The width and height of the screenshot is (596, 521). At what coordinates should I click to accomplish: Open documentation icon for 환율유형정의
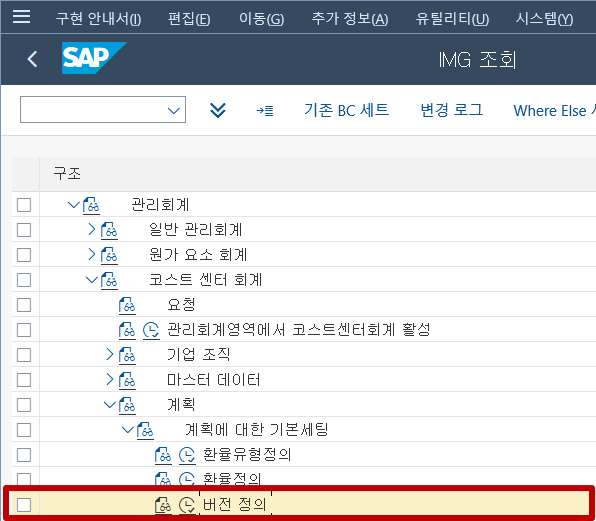click(163, 455)
